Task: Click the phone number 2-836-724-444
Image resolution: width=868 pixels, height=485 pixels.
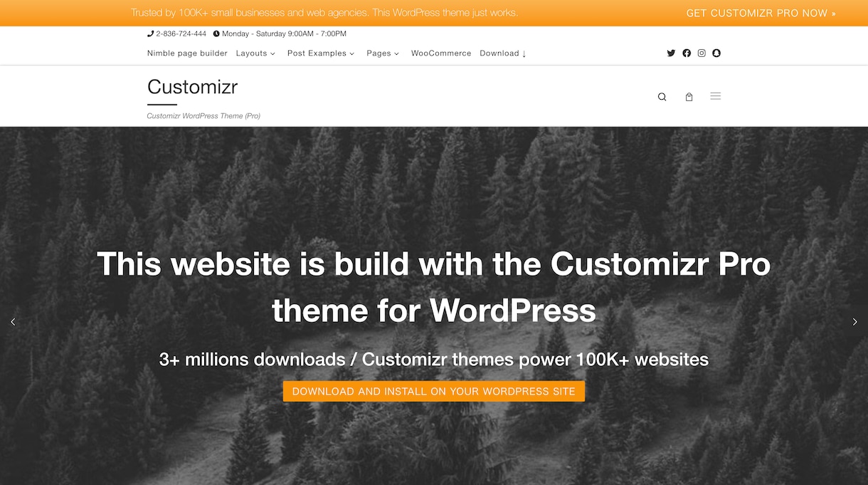Action: tap(181, 33)
